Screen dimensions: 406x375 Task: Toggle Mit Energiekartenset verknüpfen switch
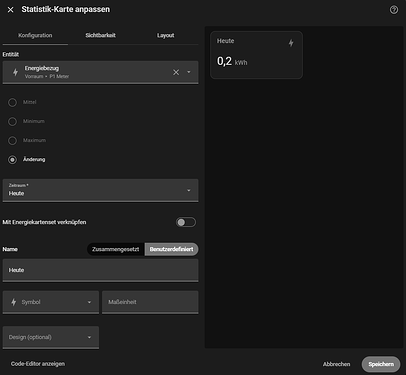point(186,222)
